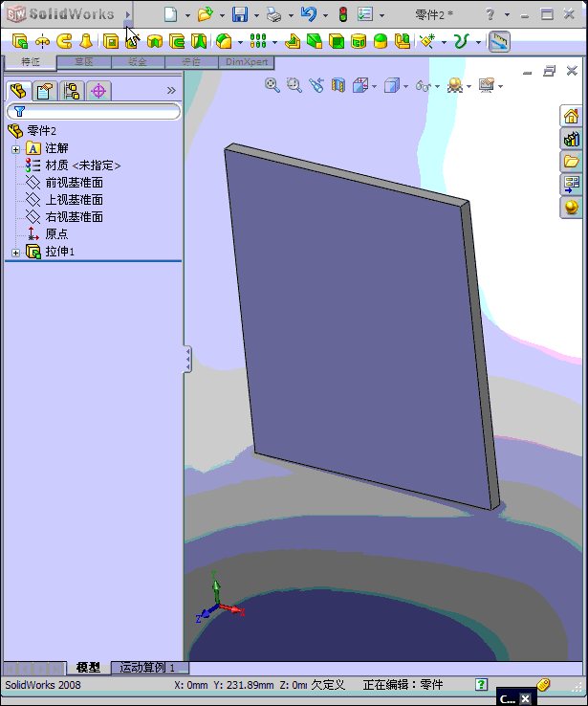Switch to the 运动算例 1 tab

pos(149,668)
